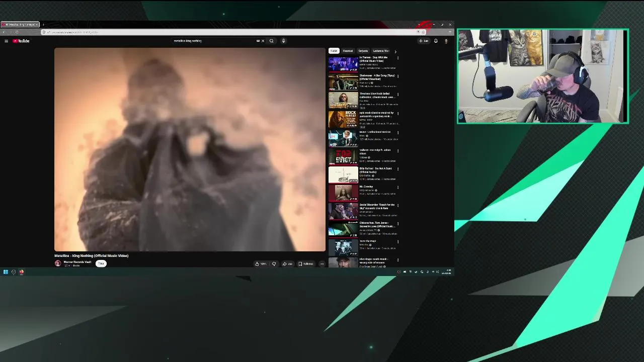Open the Muse - Undisclosed Desires video title
Image resolution: width=644 pixels, height=362 pixels.
tap(375, 132)
